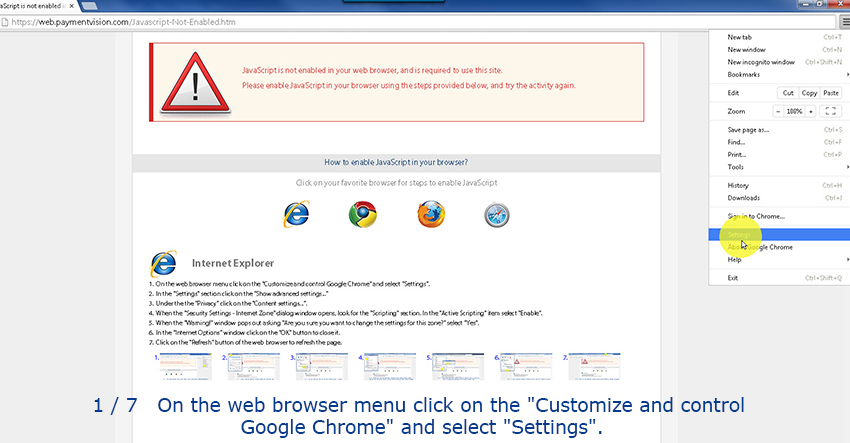Select the highlighted Settings menu item

point(780,234)
